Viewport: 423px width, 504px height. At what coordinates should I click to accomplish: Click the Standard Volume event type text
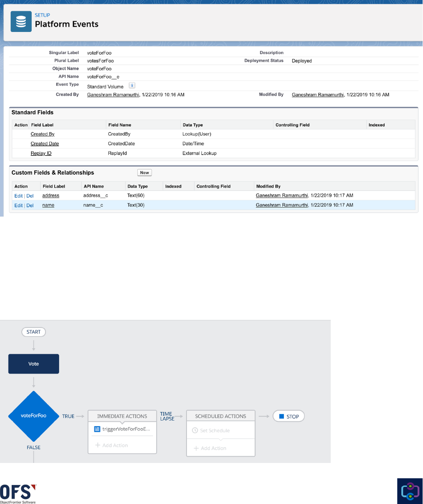(105, 87)
